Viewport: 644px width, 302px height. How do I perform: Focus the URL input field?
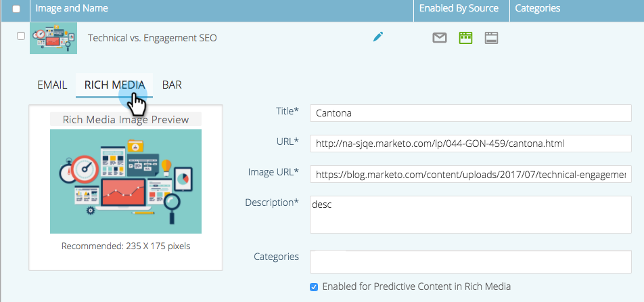(471, 144)
